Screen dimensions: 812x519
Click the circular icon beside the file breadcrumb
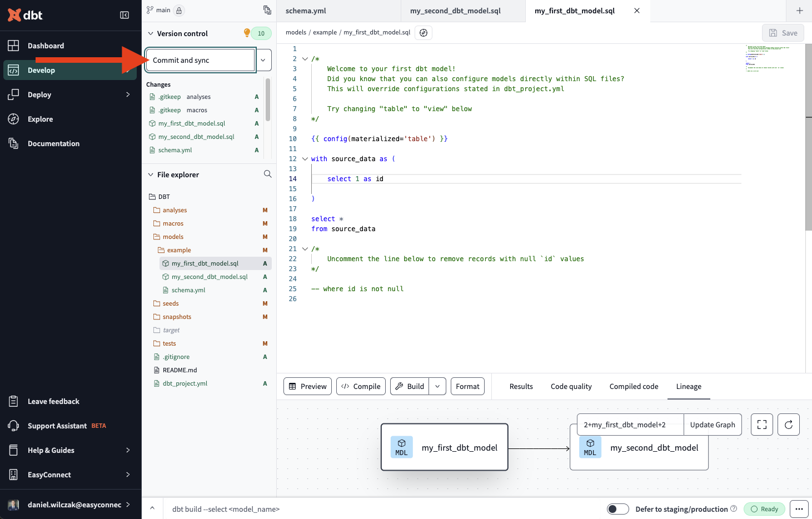[424, 33]
